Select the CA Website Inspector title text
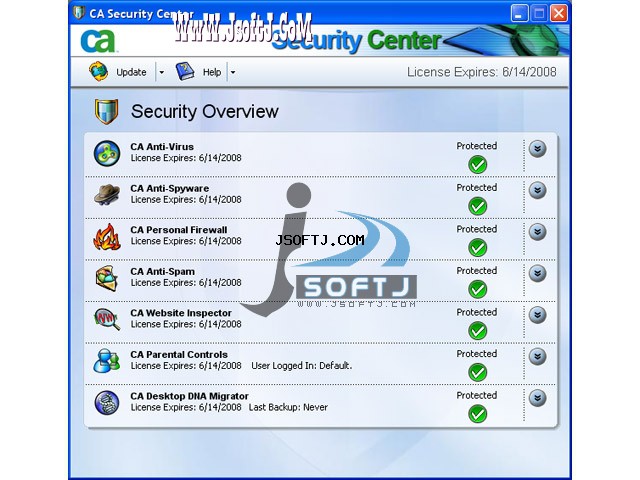Viewport: 640px width, 480px height. [x=181, y=313]
